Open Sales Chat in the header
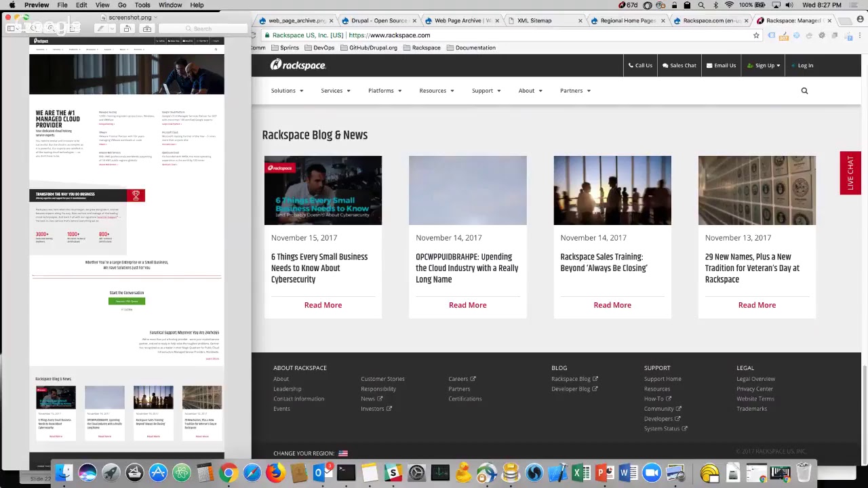The image size is (868, 488). [679, 66]
